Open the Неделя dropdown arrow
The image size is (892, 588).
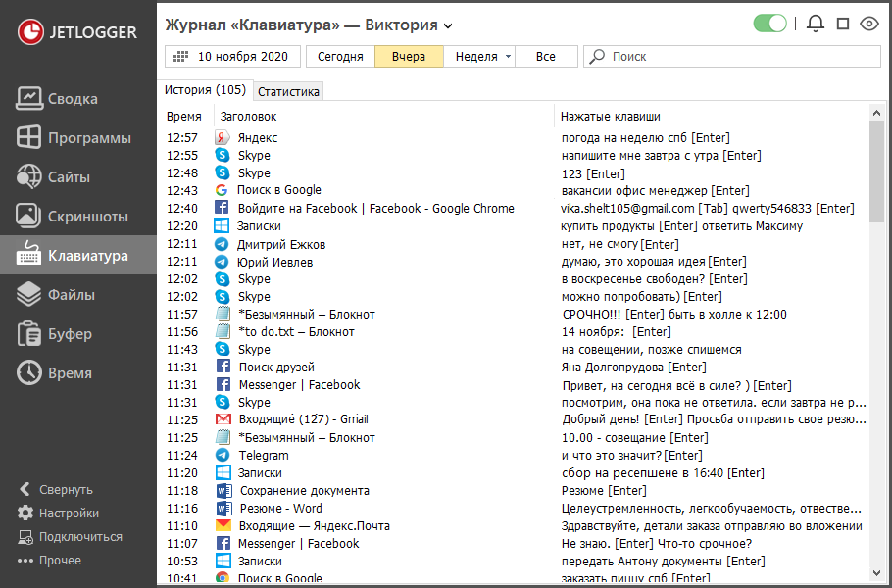tap(509, 57)
